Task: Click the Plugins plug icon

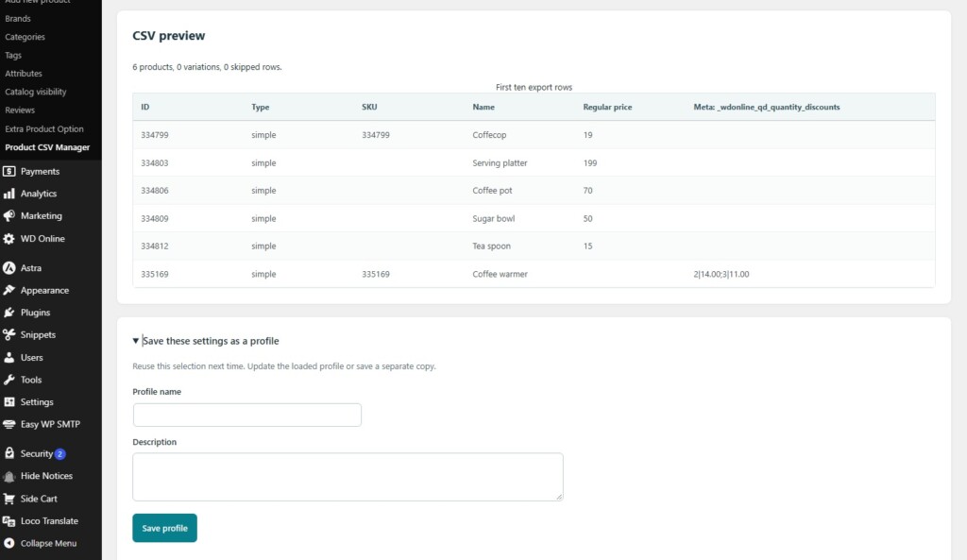Action: 8,313
